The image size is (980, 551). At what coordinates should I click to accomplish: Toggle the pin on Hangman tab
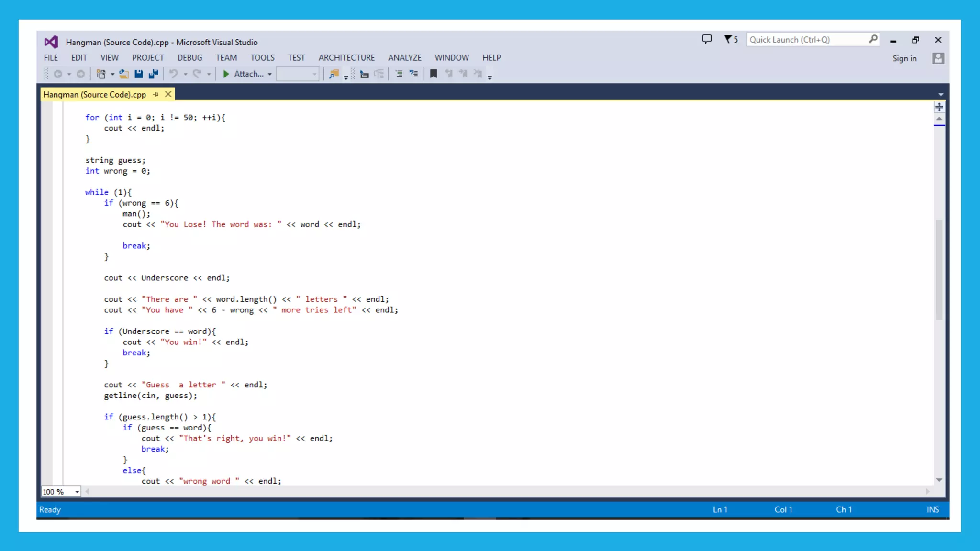pyautogui.click(x=156, y=94)
